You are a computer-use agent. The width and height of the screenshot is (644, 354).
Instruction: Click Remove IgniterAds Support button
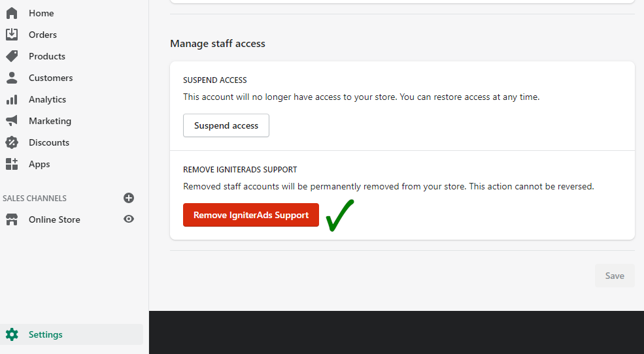click(251, 215)
